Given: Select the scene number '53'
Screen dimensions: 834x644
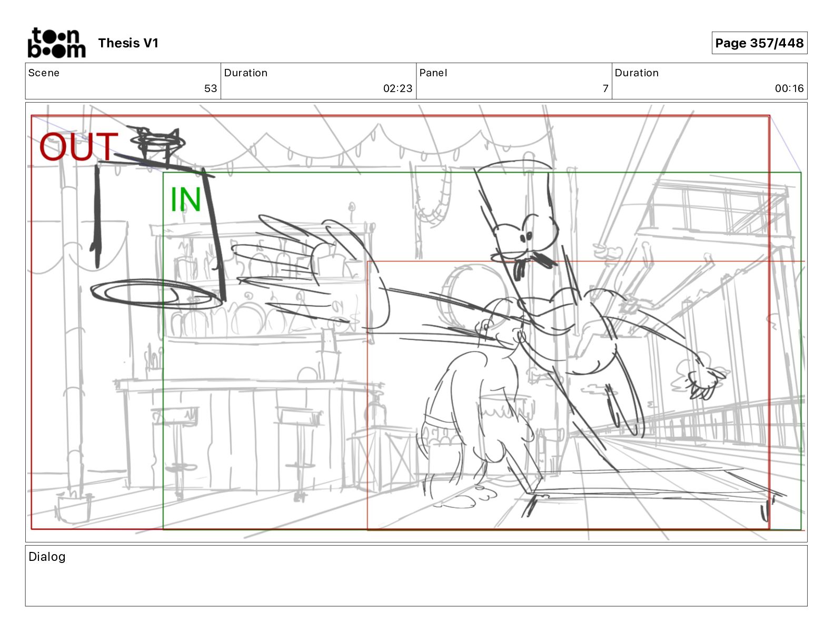Looking at the screenshot, I should 211,88.
